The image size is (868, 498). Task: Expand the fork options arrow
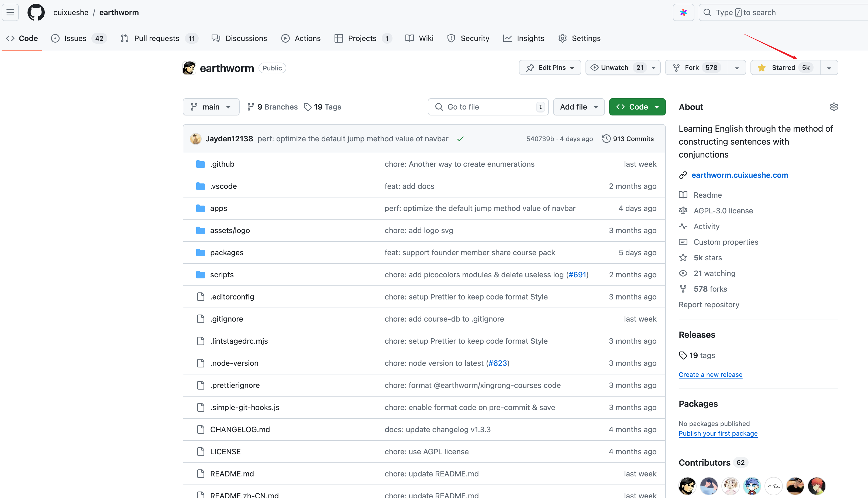point(737,68)
